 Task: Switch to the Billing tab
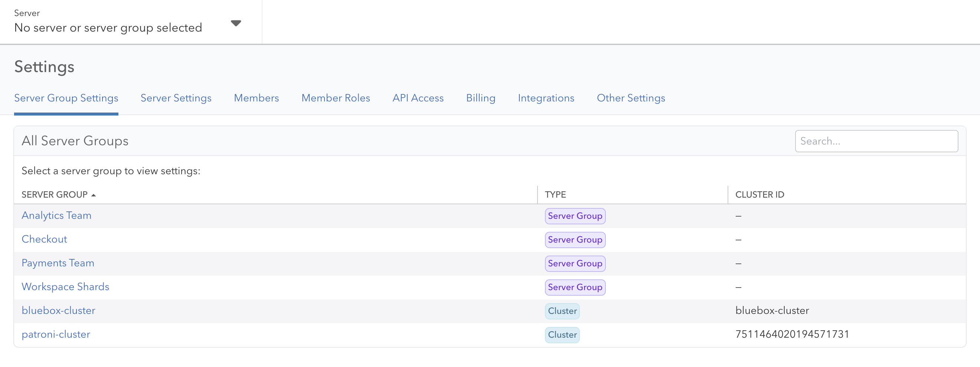[481, 98]
